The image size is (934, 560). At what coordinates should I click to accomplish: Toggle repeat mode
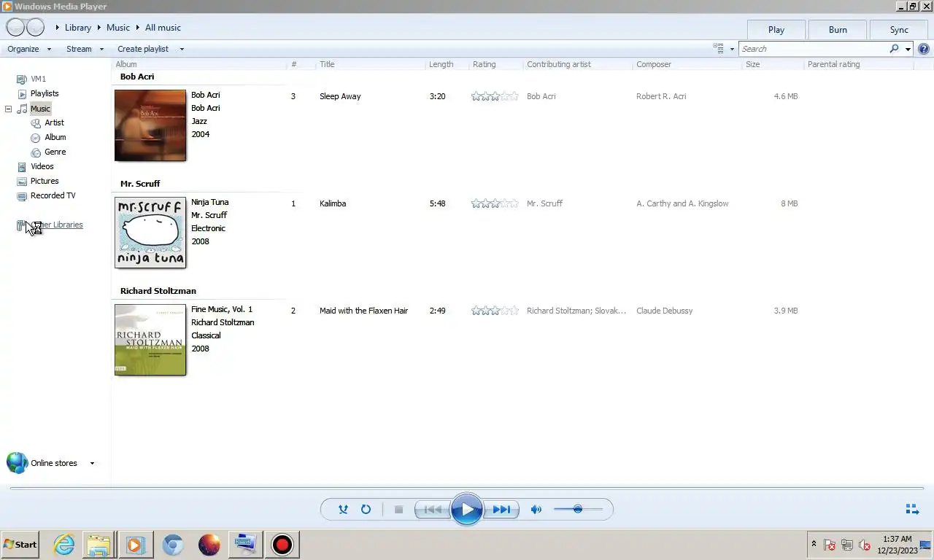366,510
